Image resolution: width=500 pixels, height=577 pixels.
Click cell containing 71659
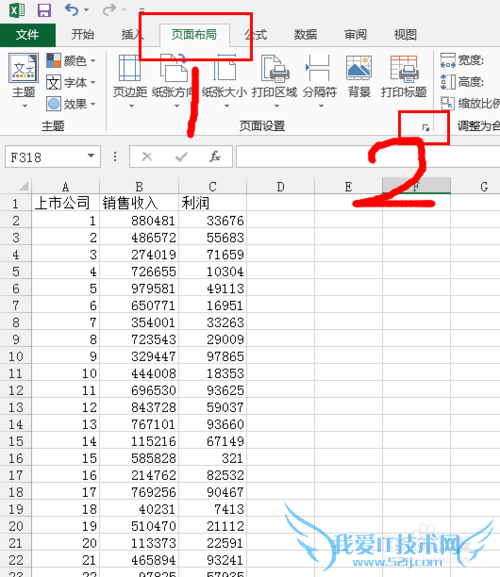[x=213, y=254]
